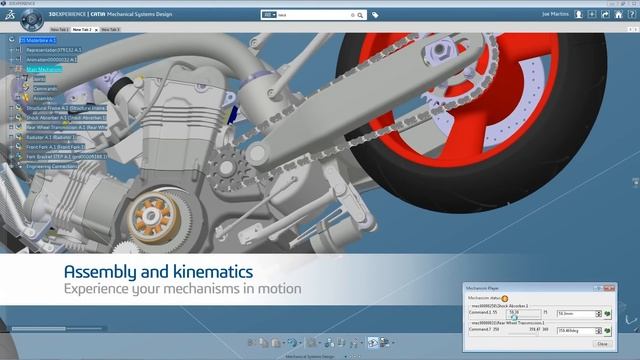Click the last simulation icon in action bar

pyautogui.click(x=384, y=343)
